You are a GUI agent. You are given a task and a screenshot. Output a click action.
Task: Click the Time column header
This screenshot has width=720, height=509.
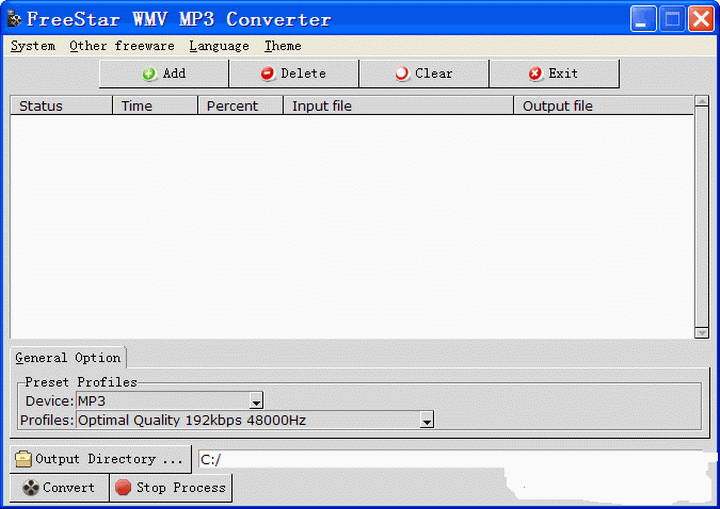(x=155, y=106)
